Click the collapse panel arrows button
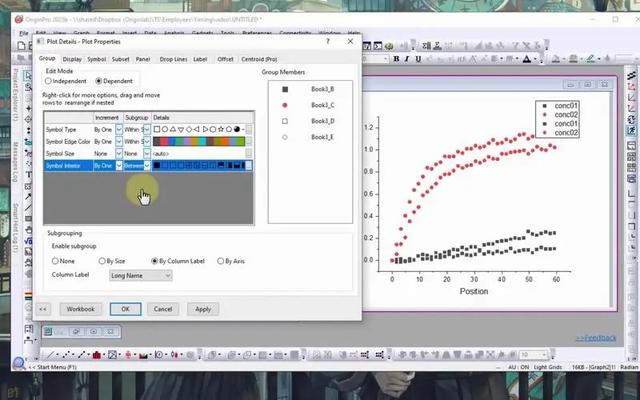The height and width of the screenshot is (400, 640). [44, 309]
